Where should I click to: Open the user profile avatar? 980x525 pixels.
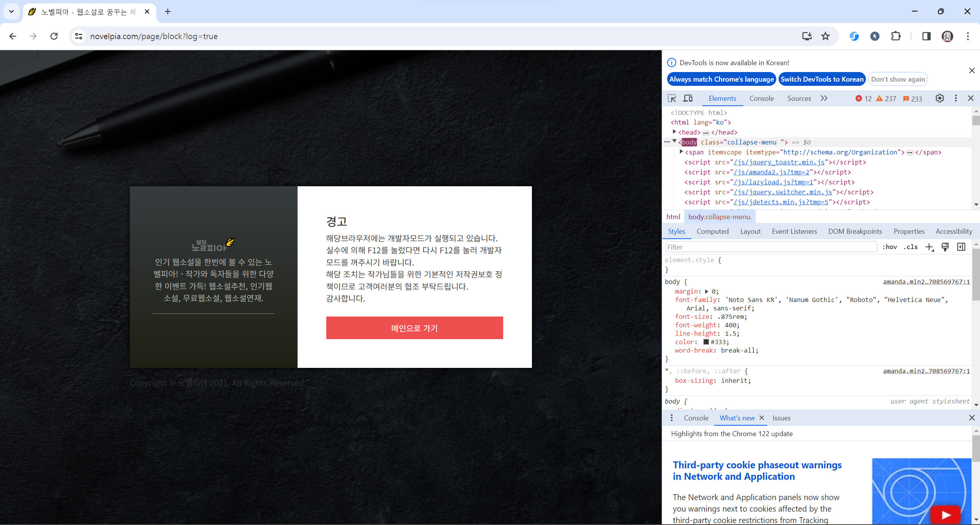[947, 36]
